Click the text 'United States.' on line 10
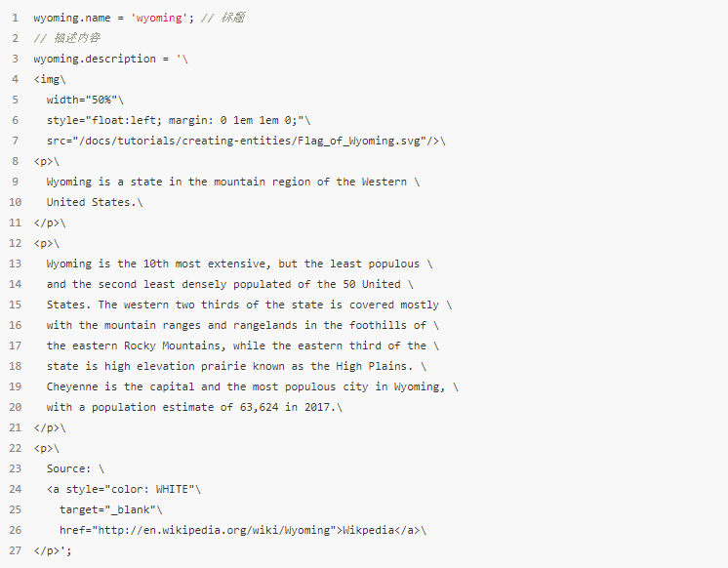 coord(92,202)
